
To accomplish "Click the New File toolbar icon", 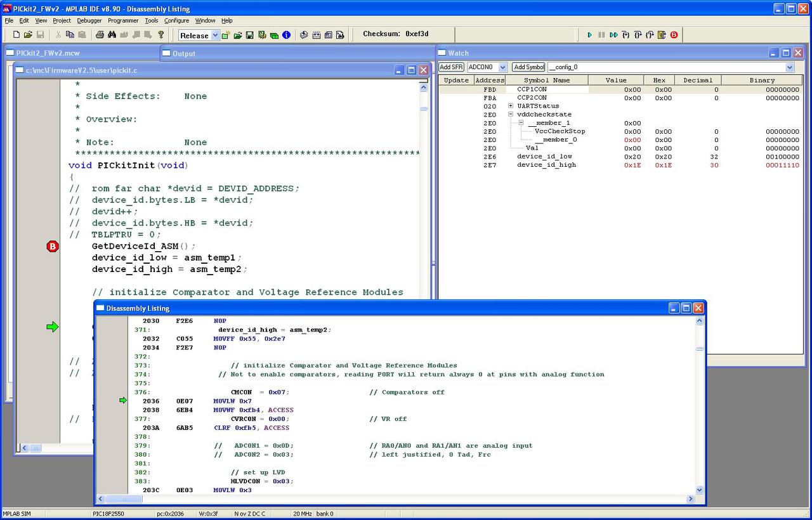I will coord(16,35).
